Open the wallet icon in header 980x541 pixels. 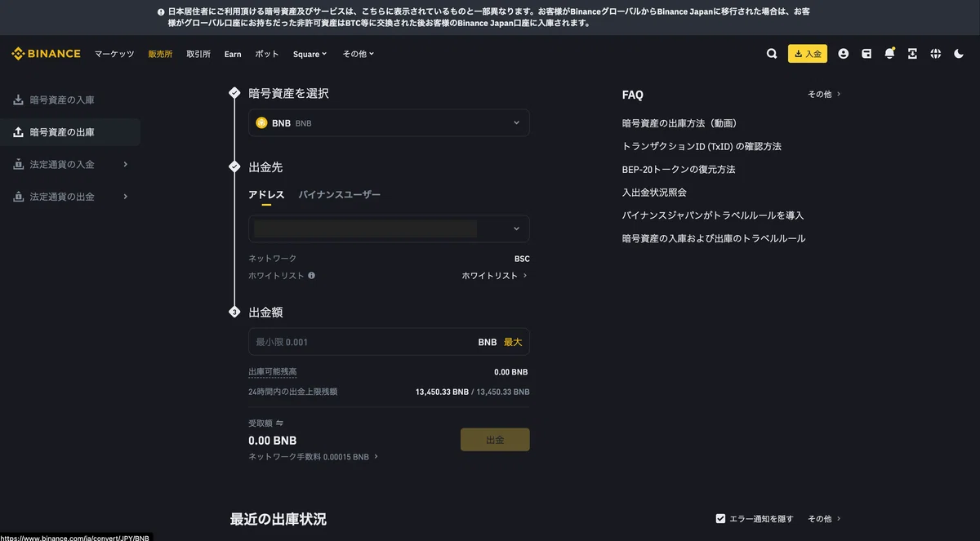coord(866,54)
